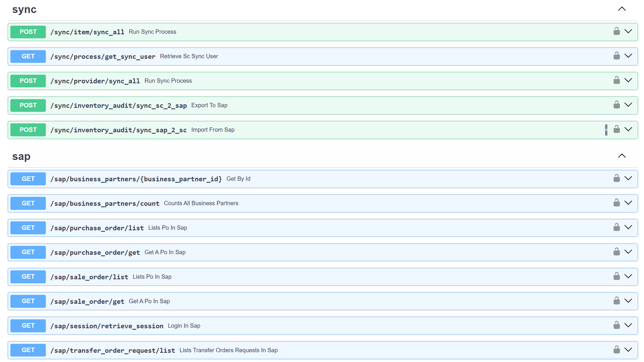Viewport: 644px width, 362px height.
Task: Click authorization lock for get_sync_user endpoint
Action: tap(616, 56)
